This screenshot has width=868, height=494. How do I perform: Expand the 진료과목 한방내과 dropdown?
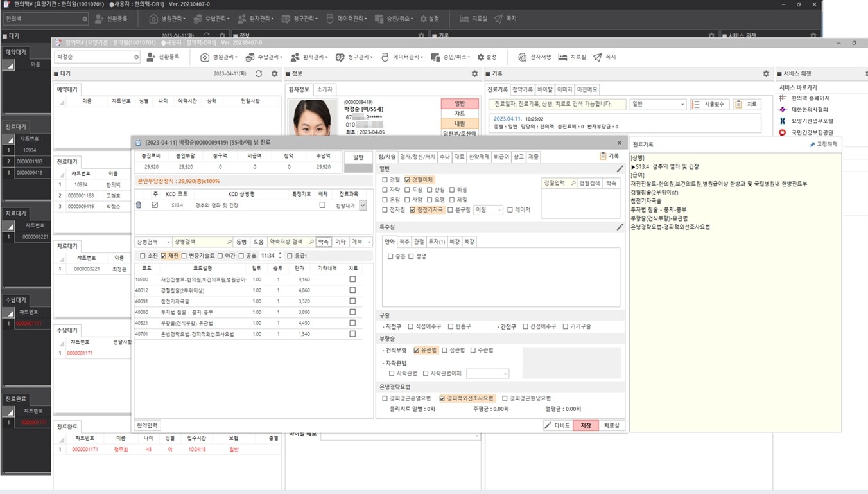tap(363, 206)
